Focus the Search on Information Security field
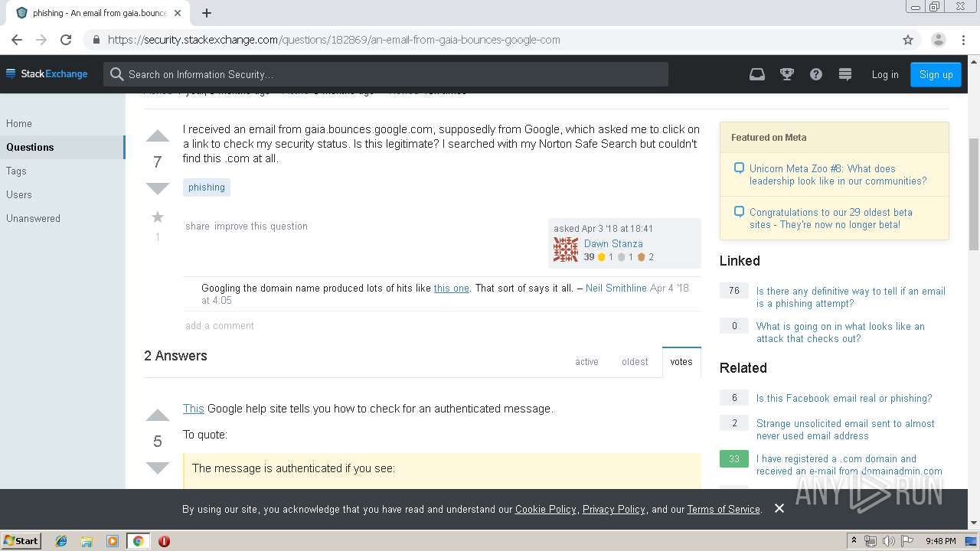The width and height of the screenshot is (980, 551). point(386,74)
